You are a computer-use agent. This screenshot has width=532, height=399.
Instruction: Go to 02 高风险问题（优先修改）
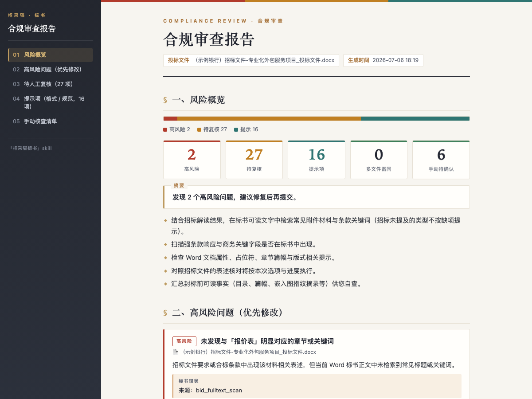[x=51, y=70]
